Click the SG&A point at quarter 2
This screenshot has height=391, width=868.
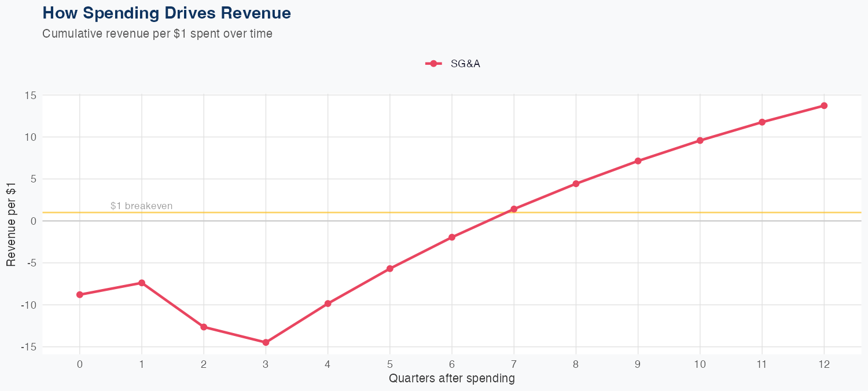click(204, 327)
